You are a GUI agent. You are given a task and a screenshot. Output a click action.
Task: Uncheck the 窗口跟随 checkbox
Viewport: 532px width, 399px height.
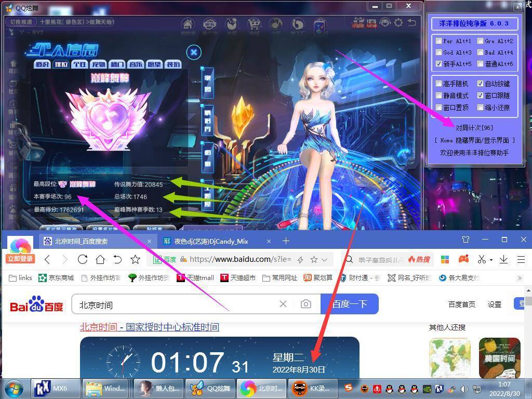pos(480,96)
